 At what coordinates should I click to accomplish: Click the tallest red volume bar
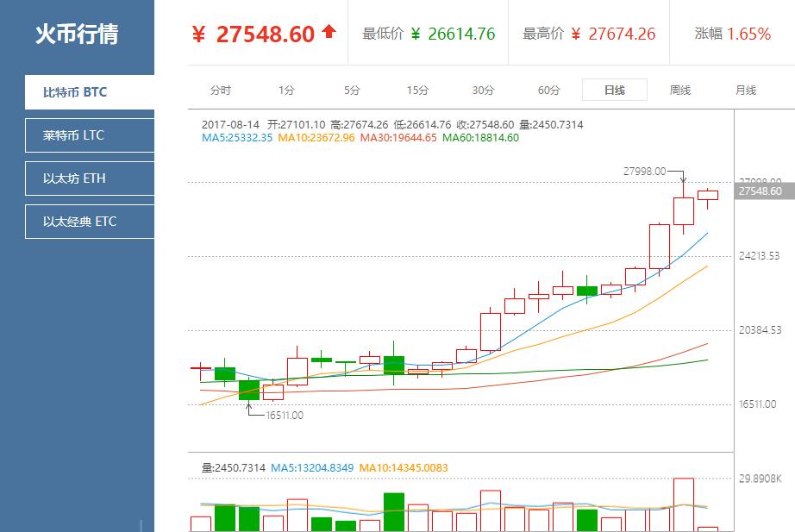[x=684, y=504]
